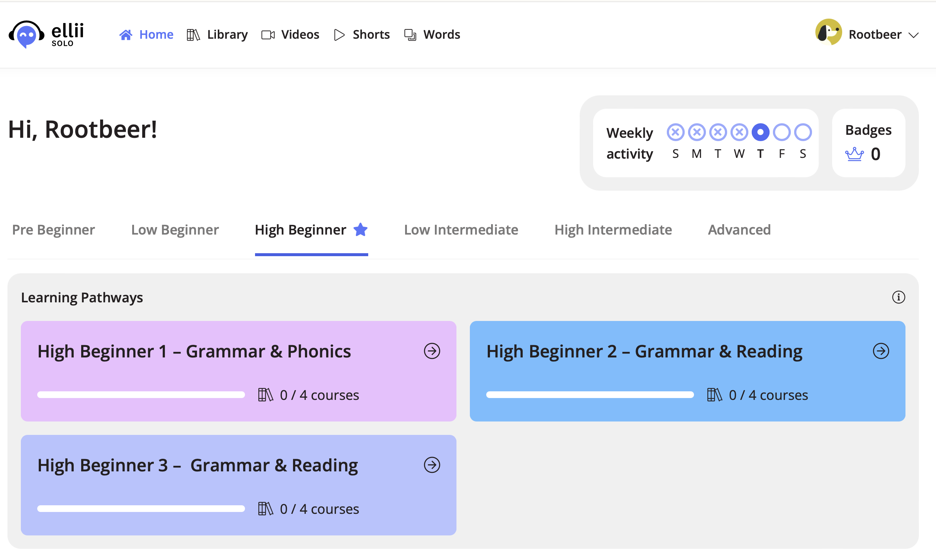Click the Learning Pathways heading
This screenshot has width=936, height=560.
[82, 298]
